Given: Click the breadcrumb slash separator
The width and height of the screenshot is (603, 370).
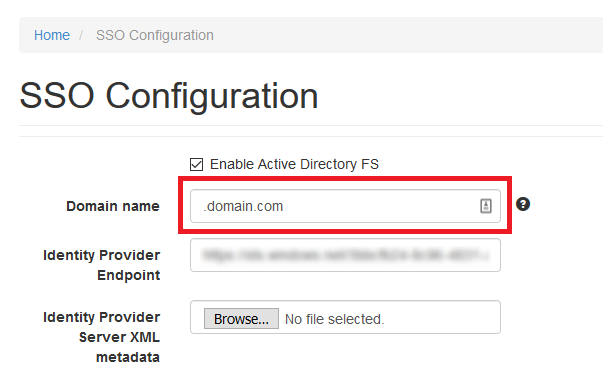Looking at the screenshot, I should [x=81, y=35].
